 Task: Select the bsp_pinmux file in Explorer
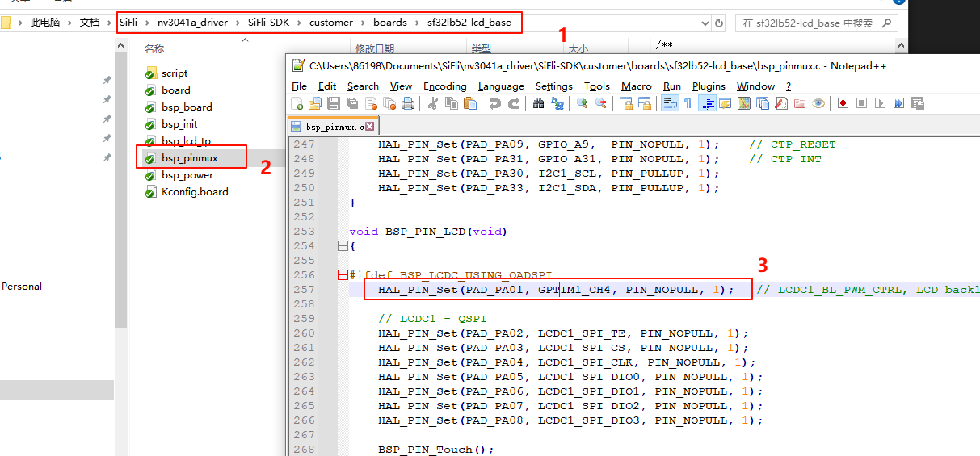[189, 157]
